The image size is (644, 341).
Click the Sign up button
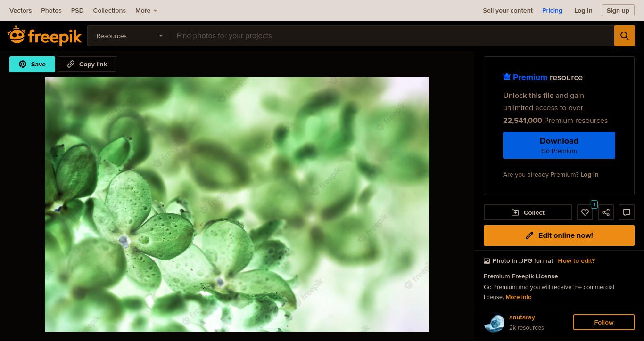[618, 10]
